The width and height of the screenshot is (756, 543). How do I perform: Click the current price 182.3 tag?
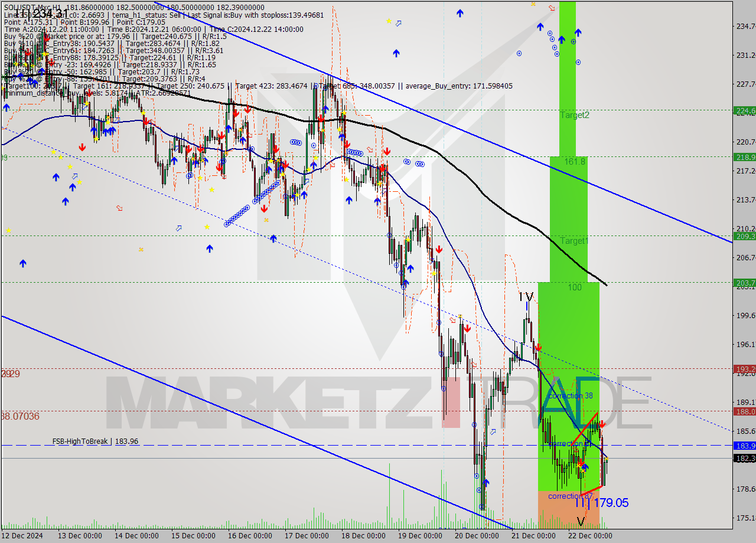tap(745, 458)
